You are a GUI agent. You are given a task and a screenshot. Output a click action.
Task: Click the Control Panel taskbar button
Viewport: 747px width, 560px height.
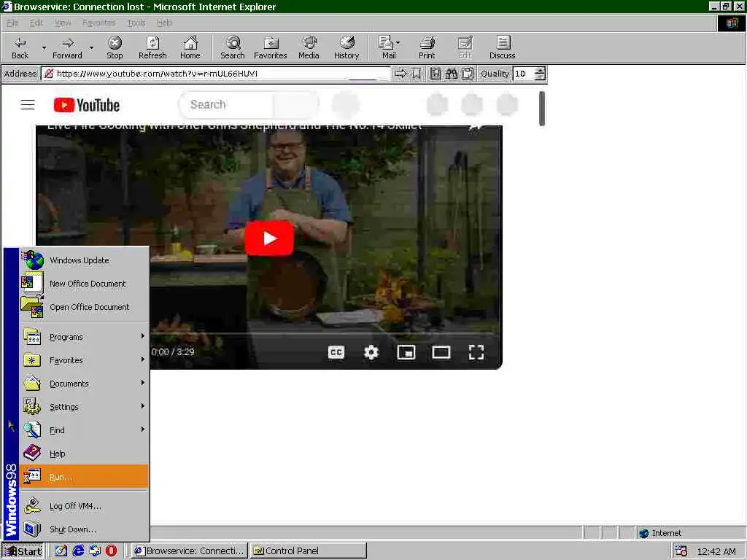click(309, 551)
